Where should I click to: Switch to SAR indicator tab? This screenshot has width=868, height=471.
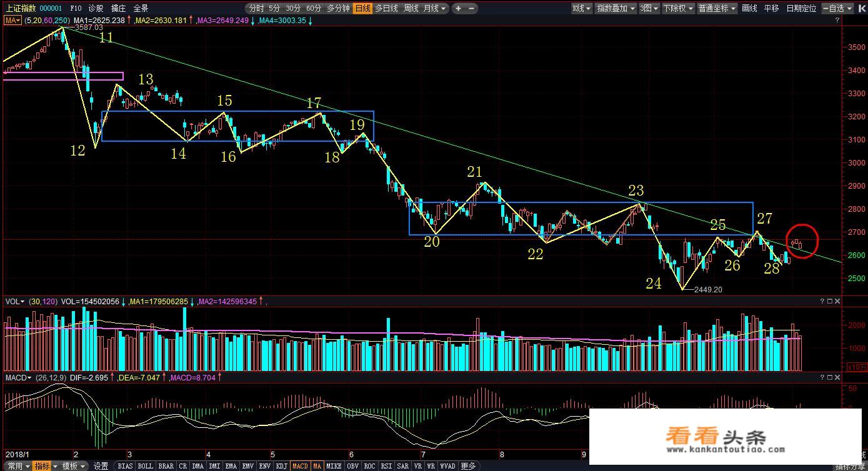coord(403,466)
